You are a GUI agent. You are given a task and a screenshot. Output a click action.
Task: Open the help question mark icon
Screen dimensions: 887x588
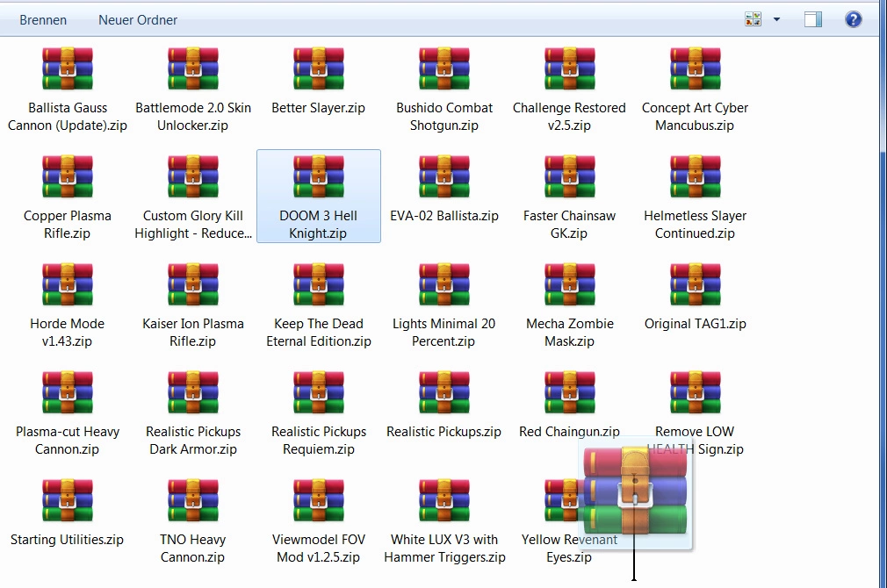[x=853, y=20]
